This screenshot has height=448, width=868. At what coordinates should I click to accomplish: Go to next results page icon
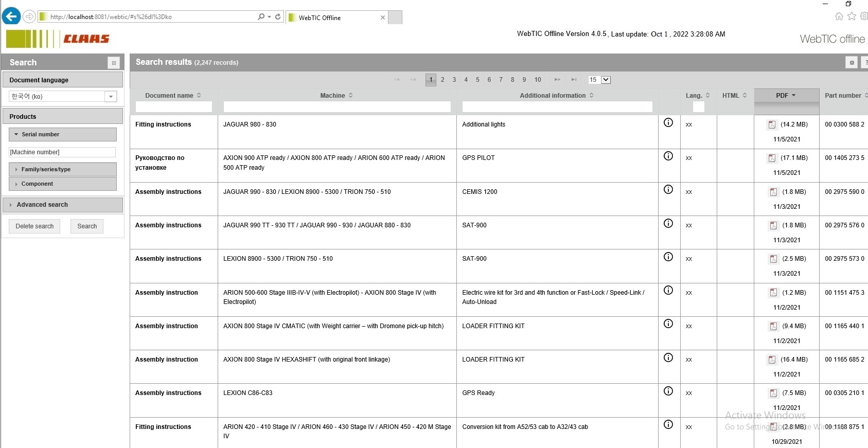pos(557,80)
